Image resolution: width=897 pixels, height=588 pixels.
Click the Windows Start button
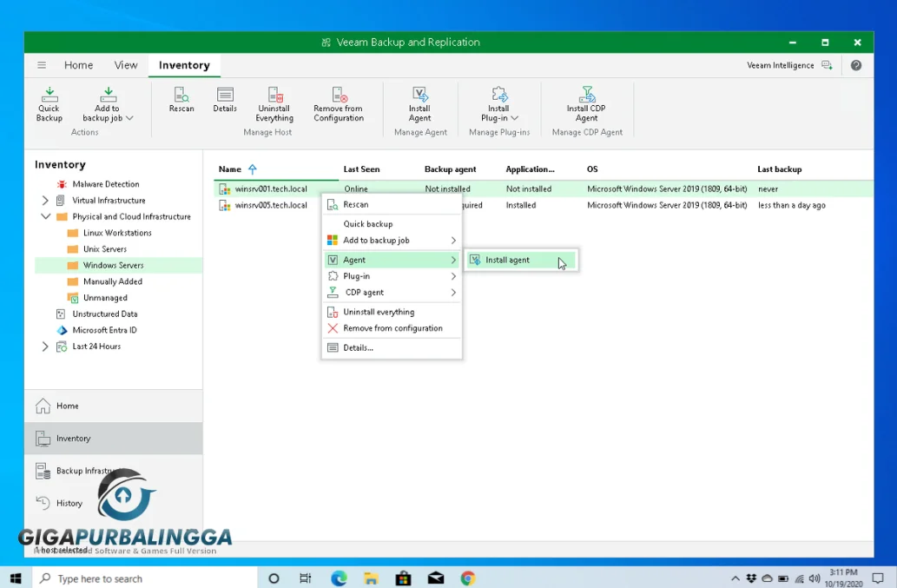pyautogui.click(x=16, y=578)
